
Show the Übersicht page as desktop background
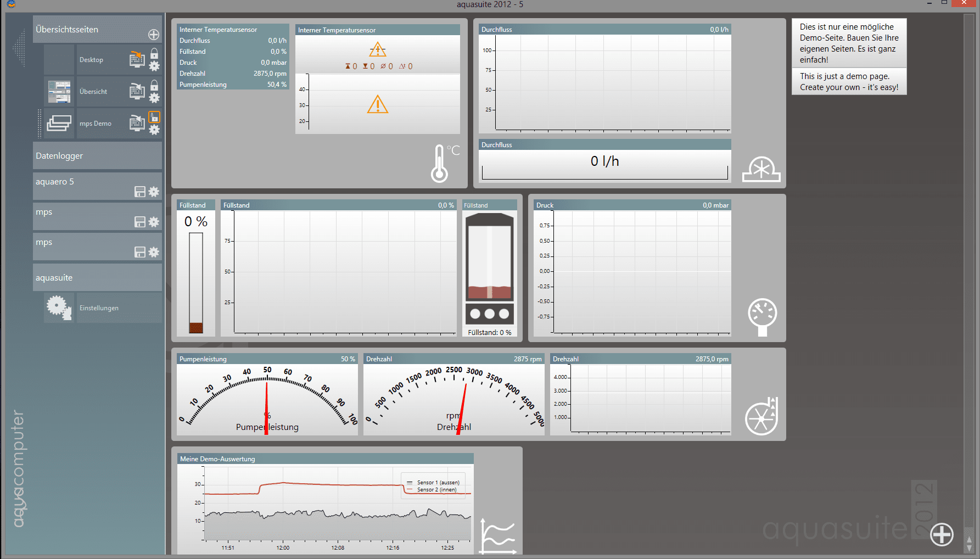pos(137,91)
